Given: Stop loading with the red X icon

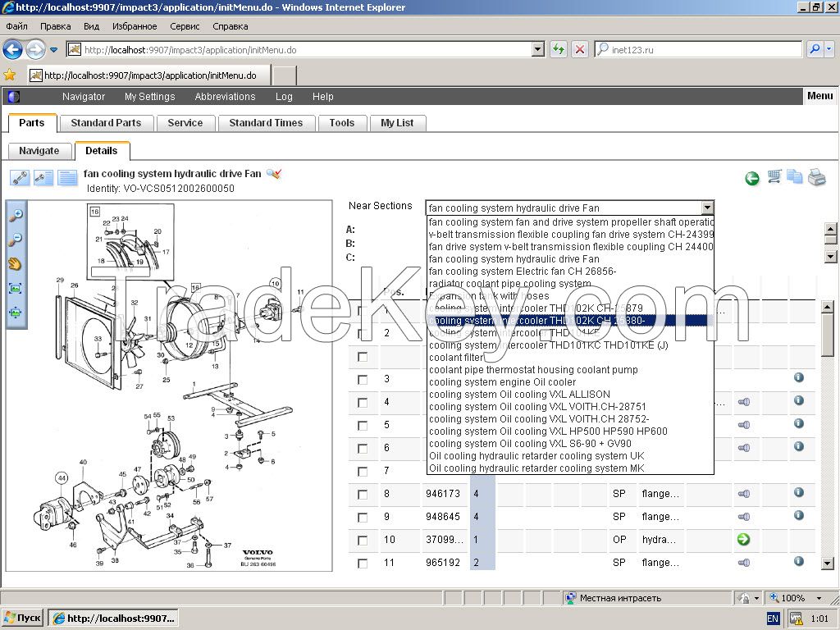Looking at the screenshot, I should 580,50.
